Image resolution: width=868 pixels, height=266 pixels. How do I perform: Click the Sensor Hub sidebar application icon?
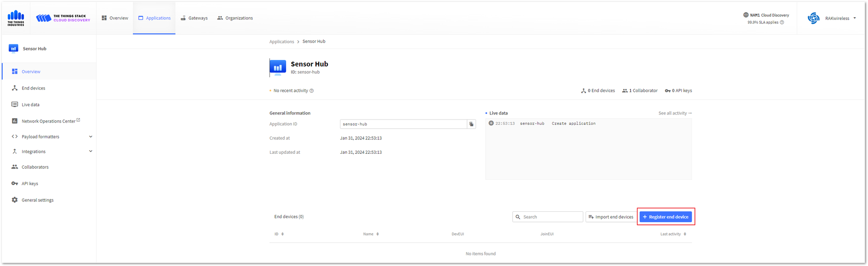[14, 48]
